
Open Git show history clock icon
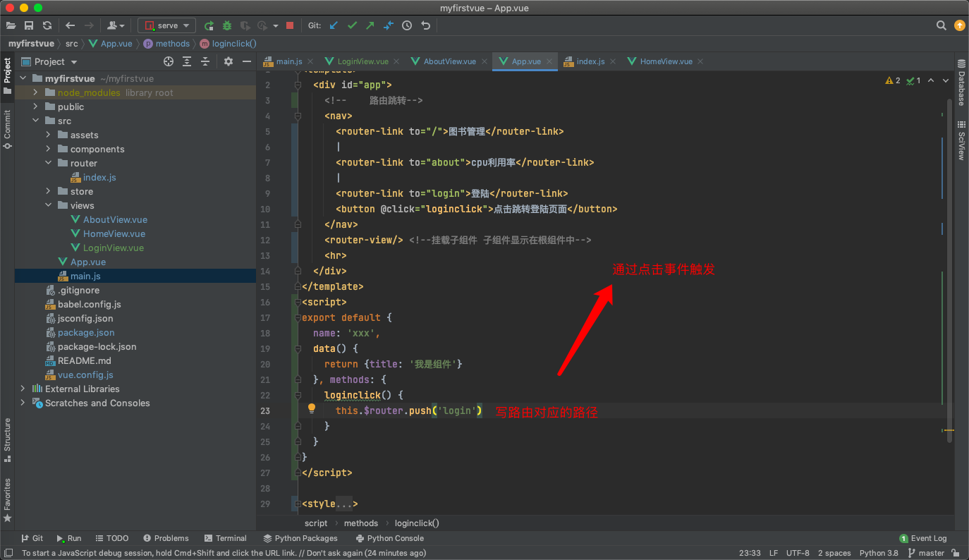[x=407, y=25]
